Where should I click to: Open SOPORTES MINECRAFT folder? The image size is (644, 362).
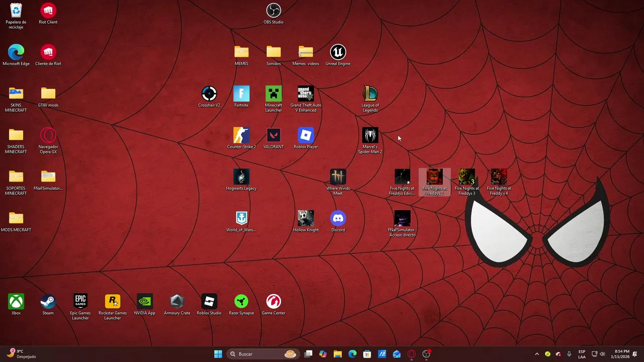tap(16, 183)
